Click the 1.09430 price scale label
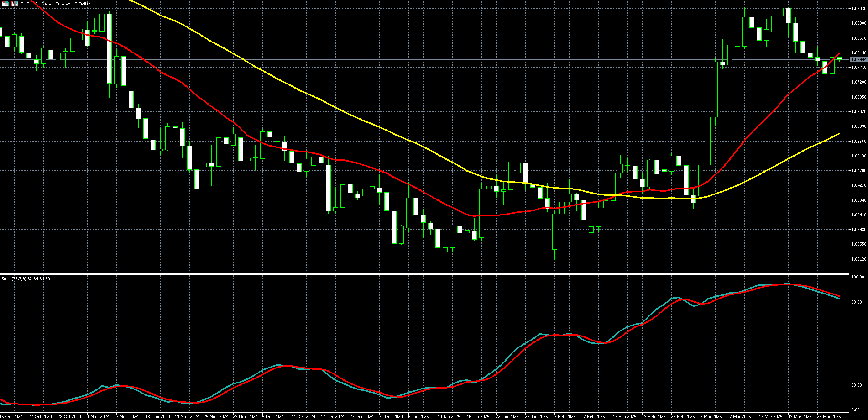868x420 pixels. 858,8
